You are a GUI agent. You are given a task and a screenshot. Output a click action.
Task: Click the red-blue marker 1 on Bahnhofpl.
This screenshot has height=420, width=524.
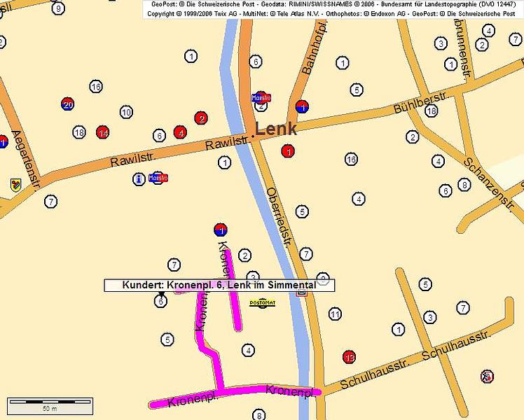[302, 107]
